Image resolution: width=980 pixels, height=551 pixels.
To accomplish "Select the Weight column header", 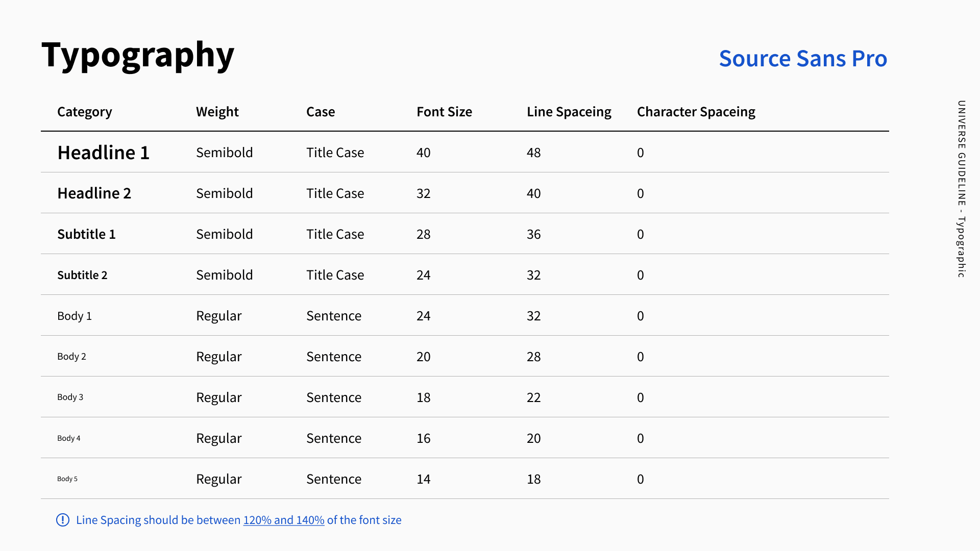I will click(217, 112).
